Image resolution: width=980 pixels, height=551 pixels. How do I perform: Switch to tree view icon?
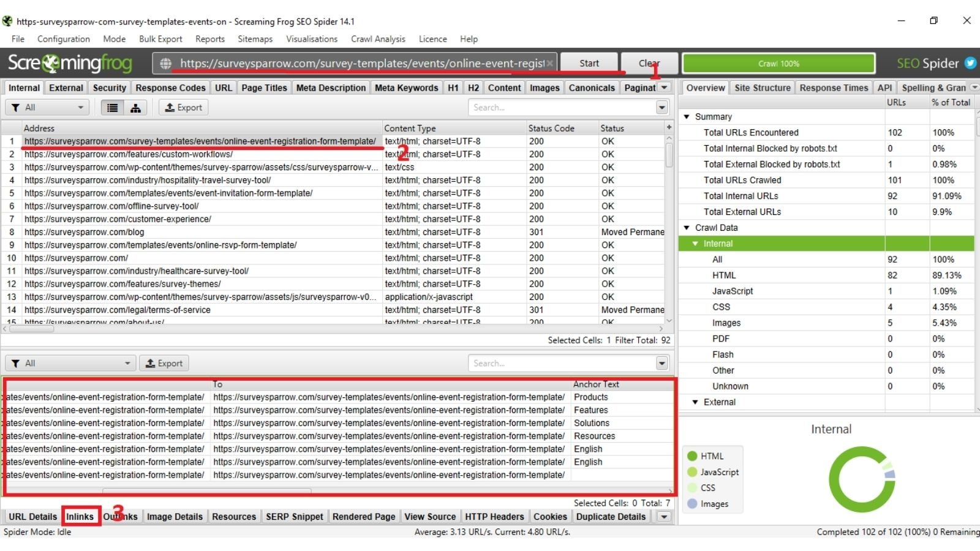(135, 108)
